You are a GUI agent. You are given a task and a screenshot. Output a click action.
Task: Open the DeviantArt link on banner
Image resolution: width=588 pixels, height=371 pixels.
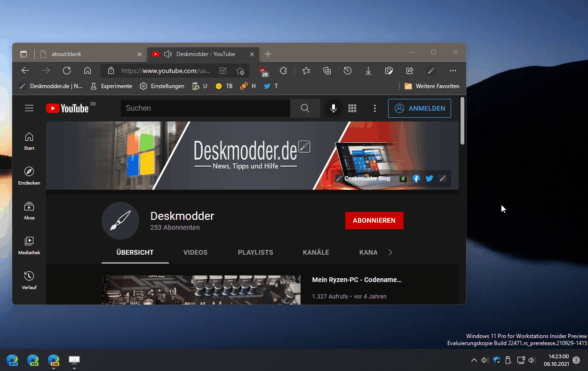pyautogui.click(x=403, y=178)
